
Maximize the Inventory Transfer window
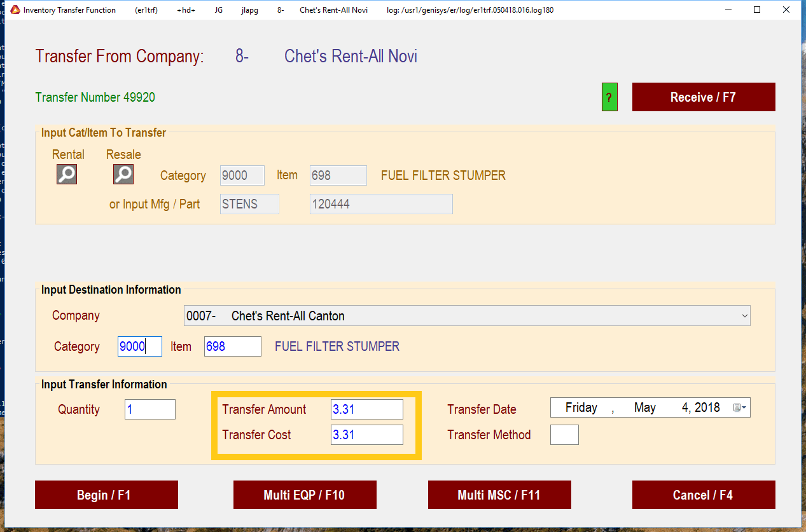(x=757, y=10)
